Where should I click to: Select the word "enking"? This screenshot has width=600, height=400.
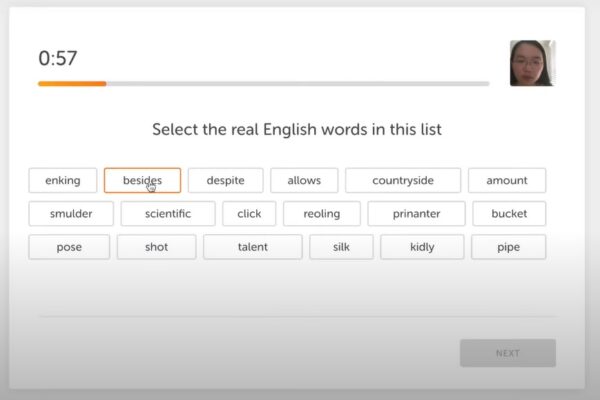(x=63, y=180)
